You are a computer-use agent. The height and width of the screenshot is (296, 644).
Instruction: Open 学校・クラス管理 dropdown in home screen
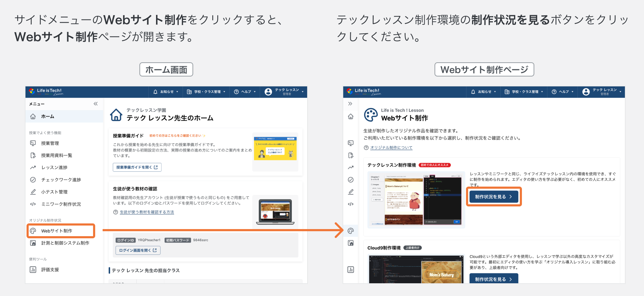pos(206,92)
